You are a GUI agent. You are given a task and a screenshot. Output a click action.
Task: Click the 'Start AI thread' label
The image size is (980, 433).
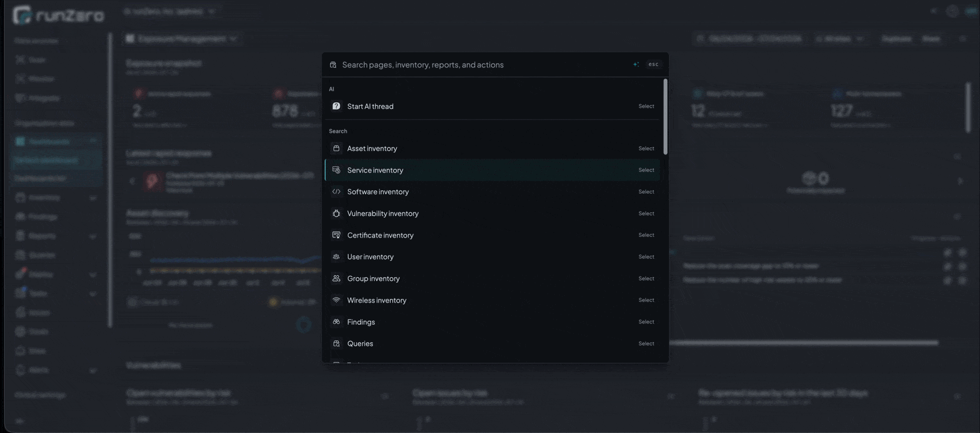370,106
